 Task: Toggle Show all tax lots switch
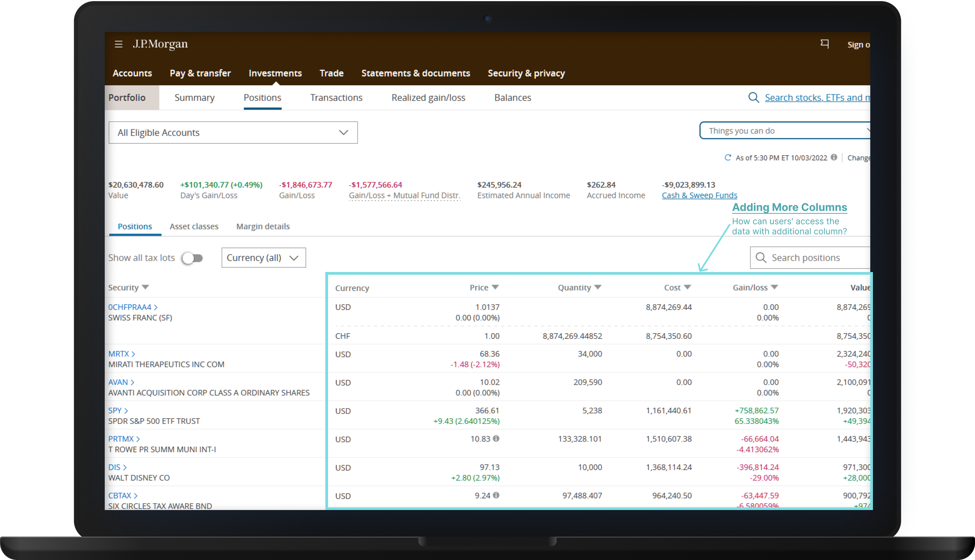[193, 258]
